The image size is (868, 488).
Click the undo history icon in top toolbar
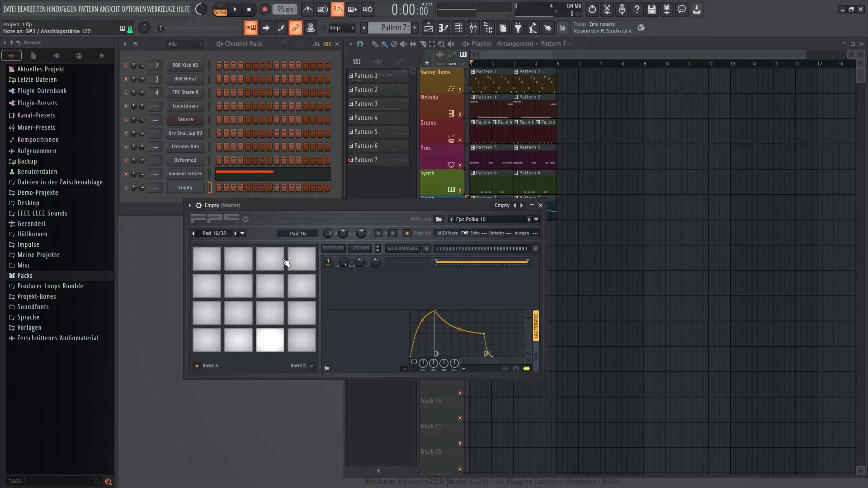[592, 9]
